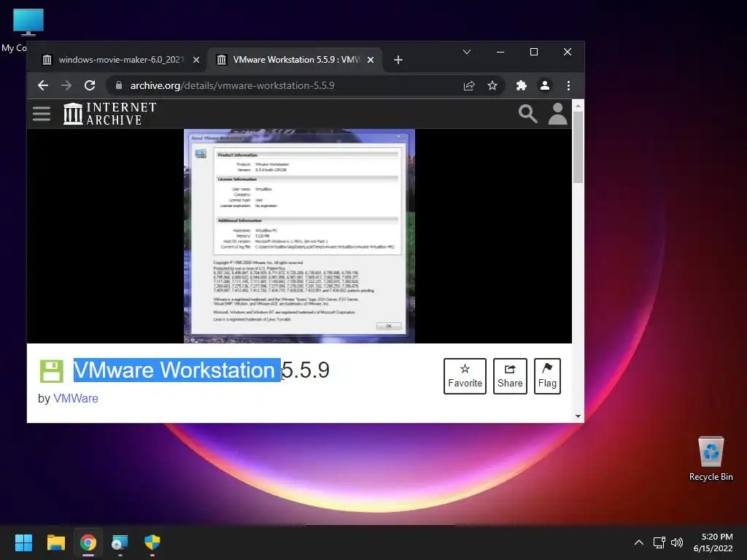747x560 pixels.
Task: Open the network tray icon
Action: click(x=659, y=542)
